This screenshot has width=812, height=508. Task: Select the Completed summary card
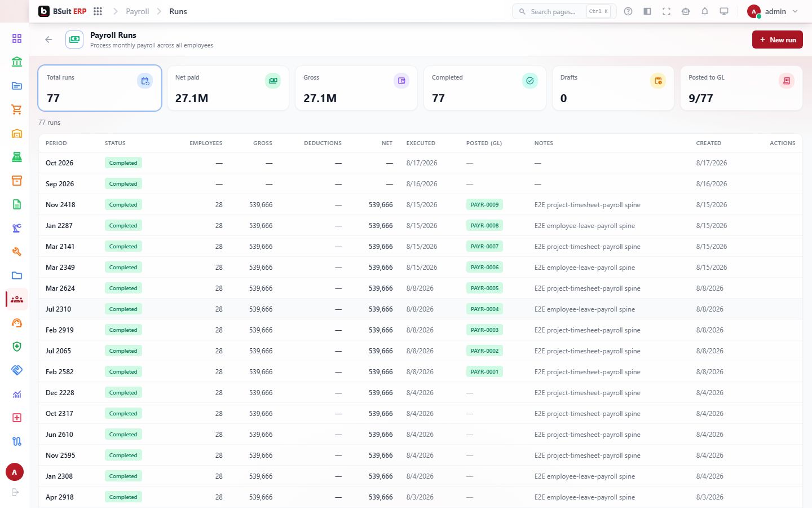484,88
